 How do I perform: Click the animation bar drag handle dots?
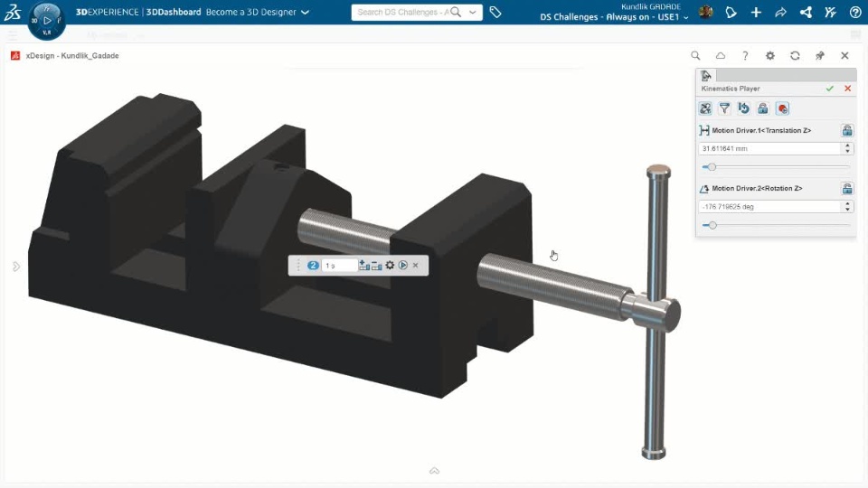297,266
